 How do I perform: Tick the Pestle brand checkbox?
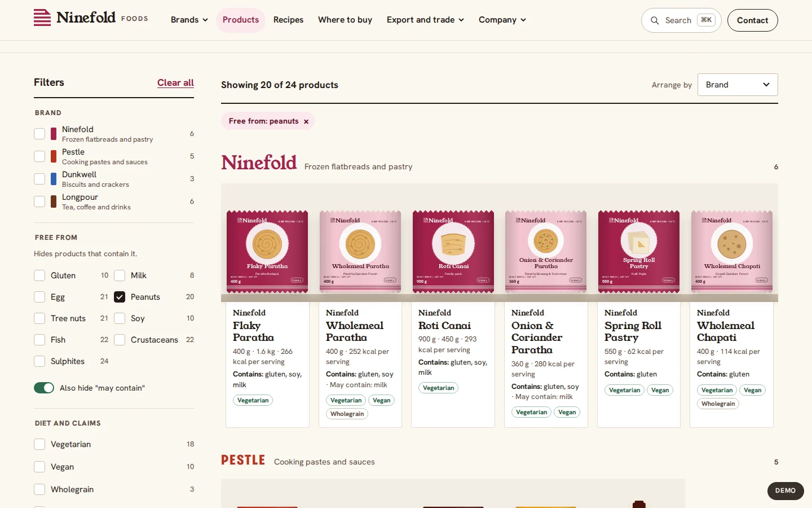[x=39, y=156]
